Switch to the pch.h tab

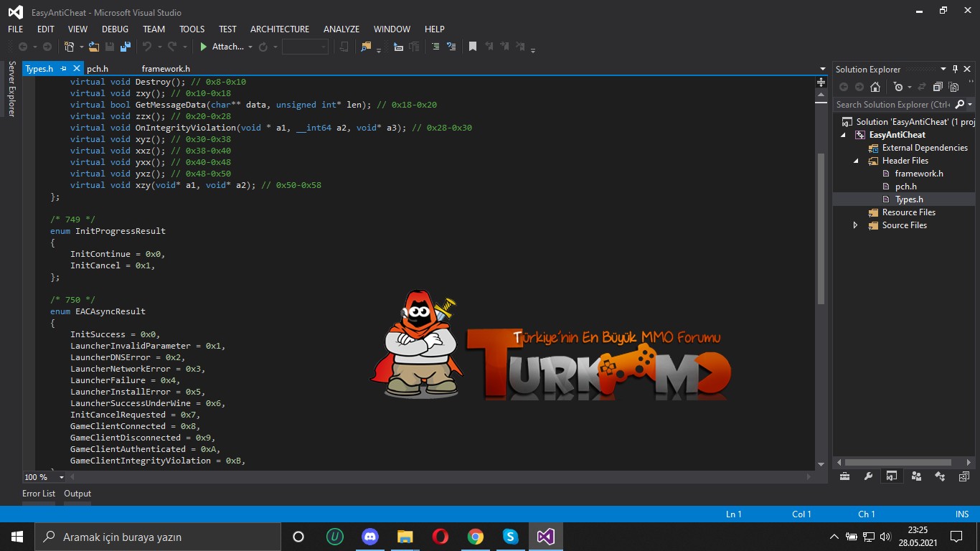(x=98, y=69)
